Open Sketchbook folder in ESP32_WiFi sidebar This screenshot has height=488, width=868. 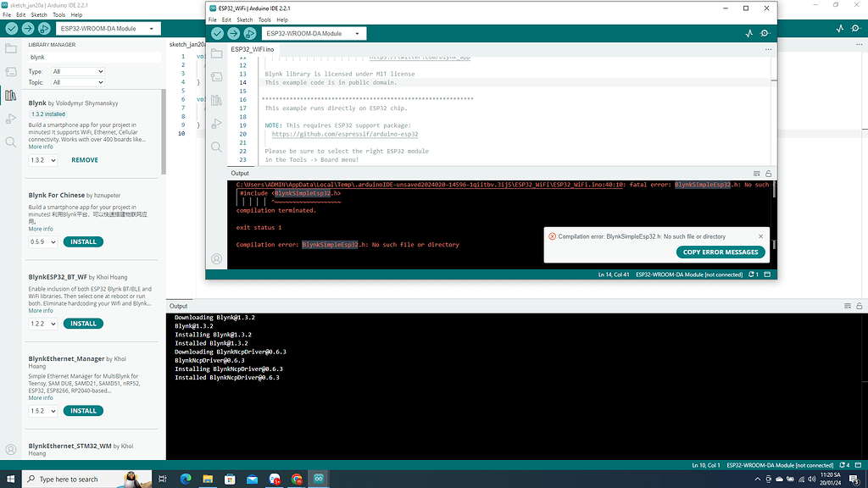[x=216, y=53]
